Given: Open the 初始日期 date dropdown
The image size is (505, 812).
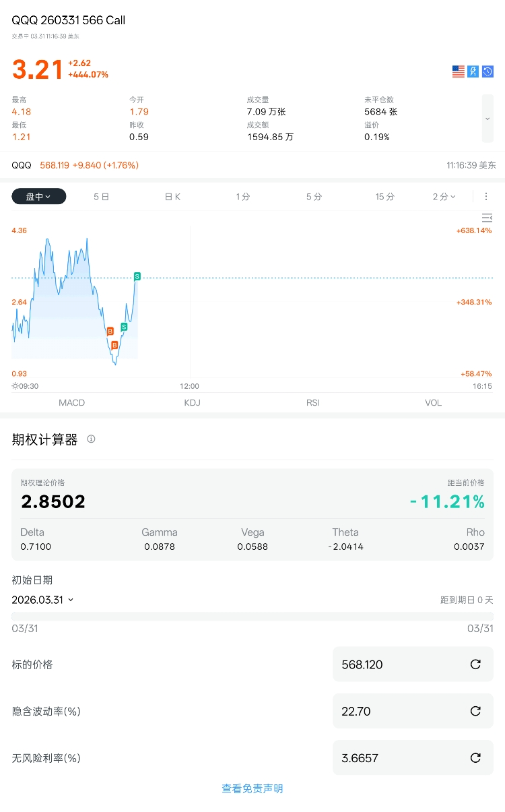Looking at the screenshot, I should [x=42, y=600].
